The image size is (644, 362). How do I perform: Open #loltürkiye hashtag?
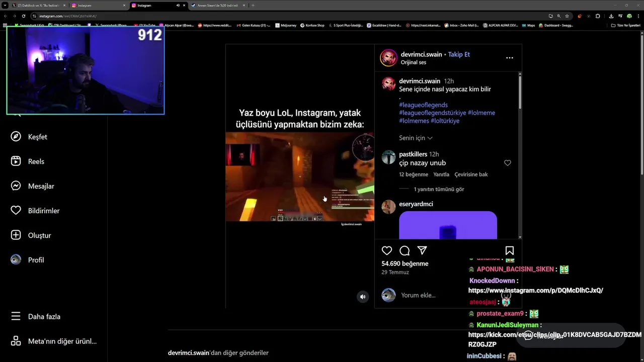[x=445, y=121]
